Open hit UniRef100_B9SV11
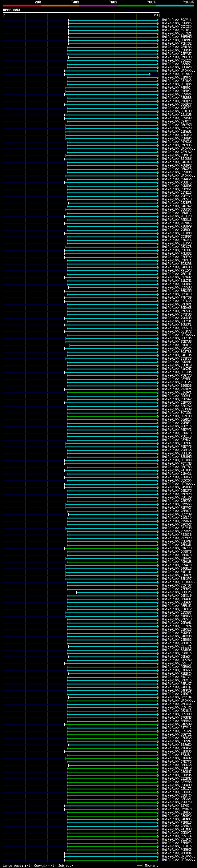Image resolution: width=197 pixels, height=868 pixels. (177, 20)
